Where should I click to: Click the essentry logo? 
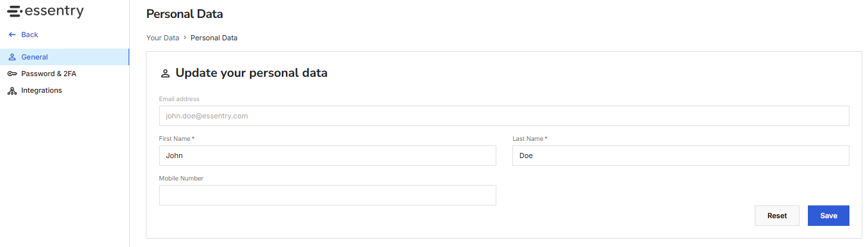pos(45,12)
